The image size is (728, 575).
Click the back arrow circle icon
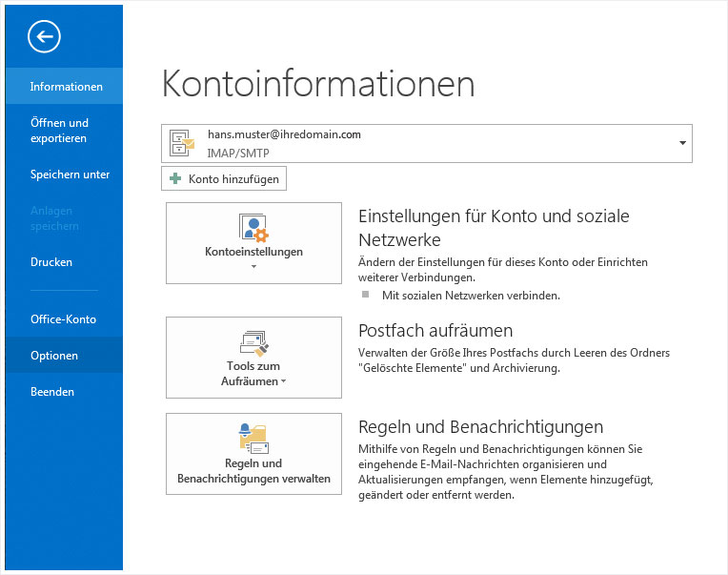[x=44, y=36]
